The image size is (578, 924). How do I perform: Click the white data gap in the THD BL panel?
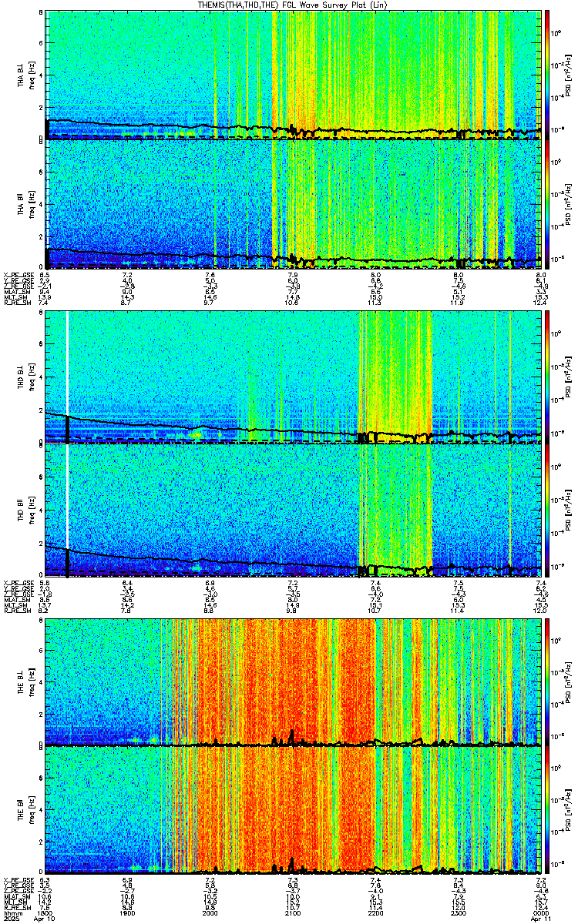(68, 362)
